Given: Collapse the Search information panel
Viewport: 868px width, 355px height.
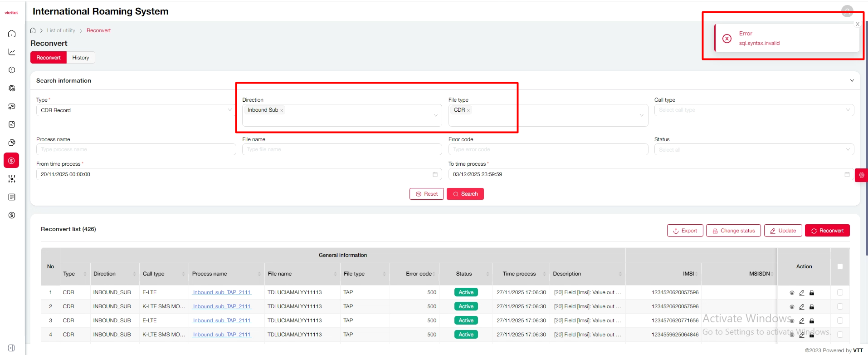Looking at the screenshot, I should point(852,80).
